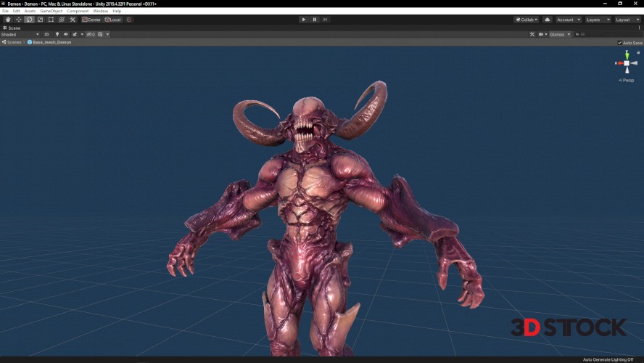Open the Collab dropdown
The width and height of the screenshot is (644, 363).
click(x=527, y=20)
